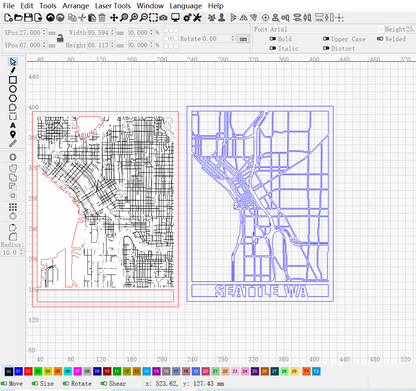Viewport: 416px width, 391px height.
Task: Click the mm units toggle button
Action: click(243, 39)
